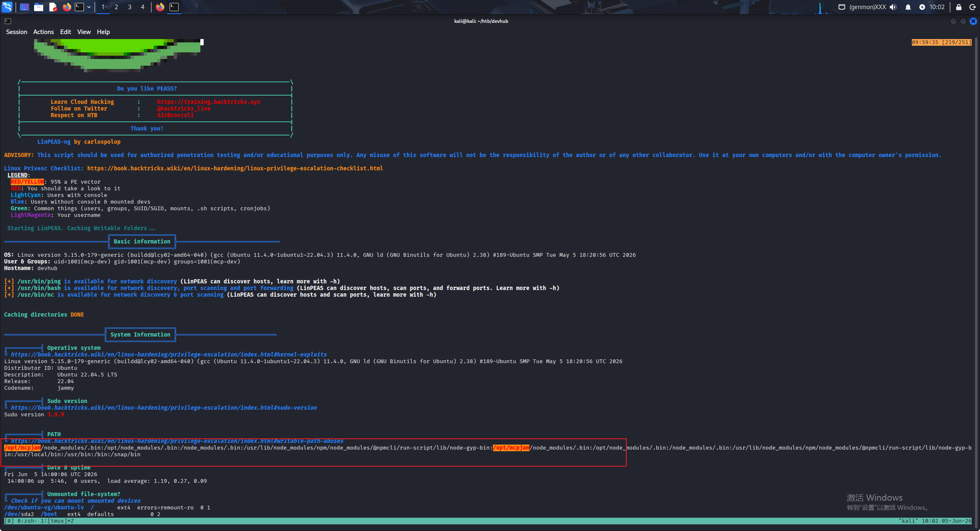This screenshot has width=980, height=531.
Task: Click the log out panel icon
Action: pos(973,7)
